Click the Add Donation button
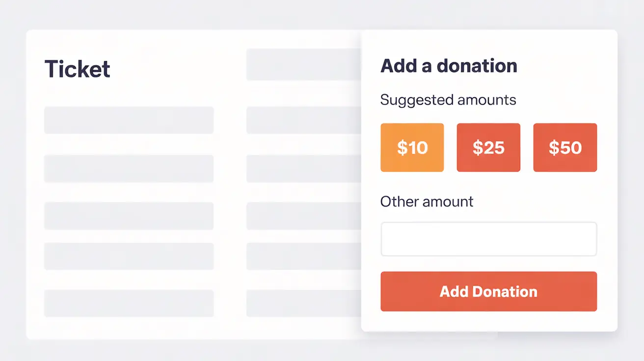This screenshot has height=361, width=644. click(488, 291)
